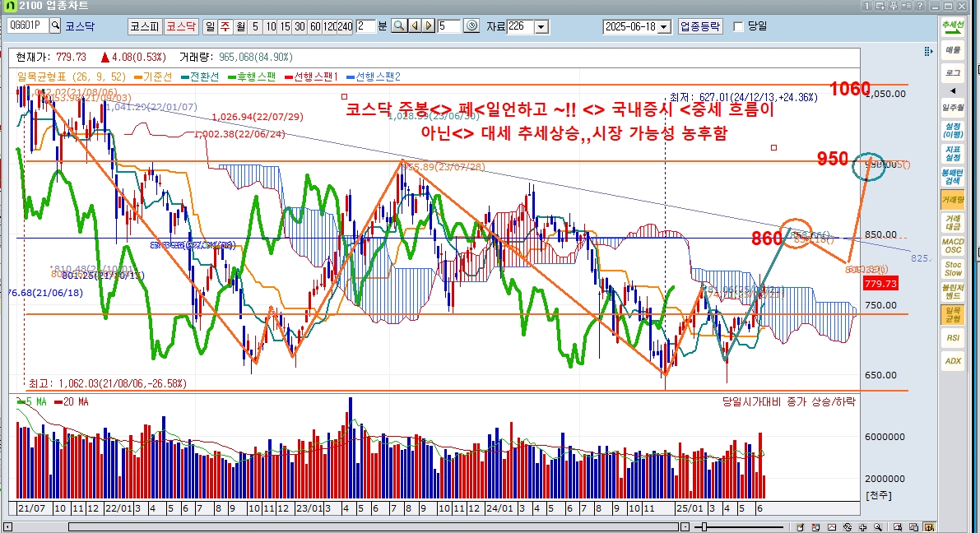980x533 pixels.
Task: Click the line chart icon in bottom toolbar
Action: tap(832, 527)
